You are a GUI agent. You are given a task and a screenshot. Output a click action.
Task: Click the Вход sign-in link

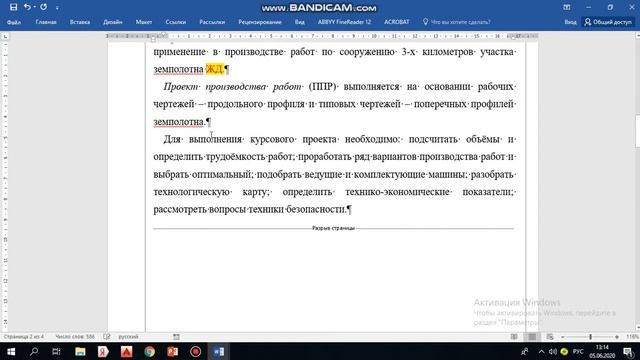tap(570, 22)
